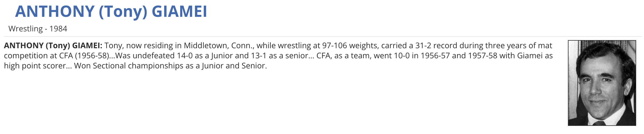Open the portrait photo of Tony Giamei
Screen dimensions: 644x134
click(x=602, y=83)
